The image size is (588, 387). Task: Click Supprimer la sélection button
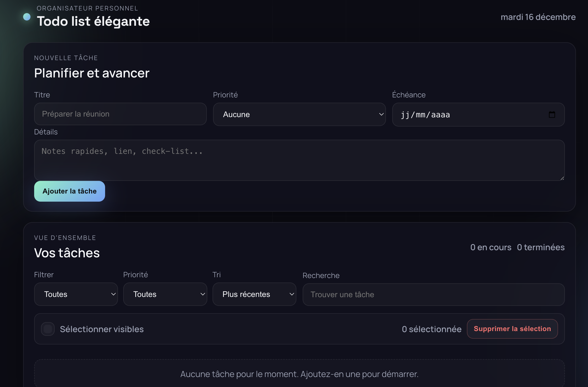512,329
